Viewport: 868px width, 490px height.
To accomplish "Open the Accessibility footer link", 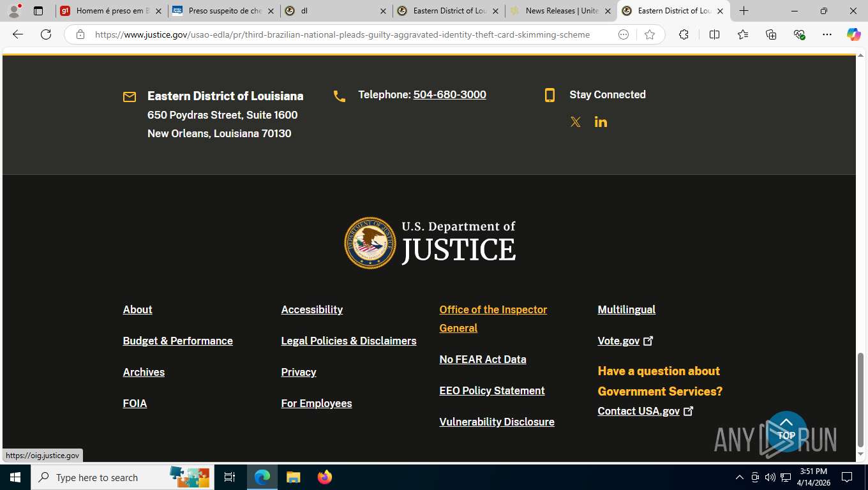I will pos(311,309).
